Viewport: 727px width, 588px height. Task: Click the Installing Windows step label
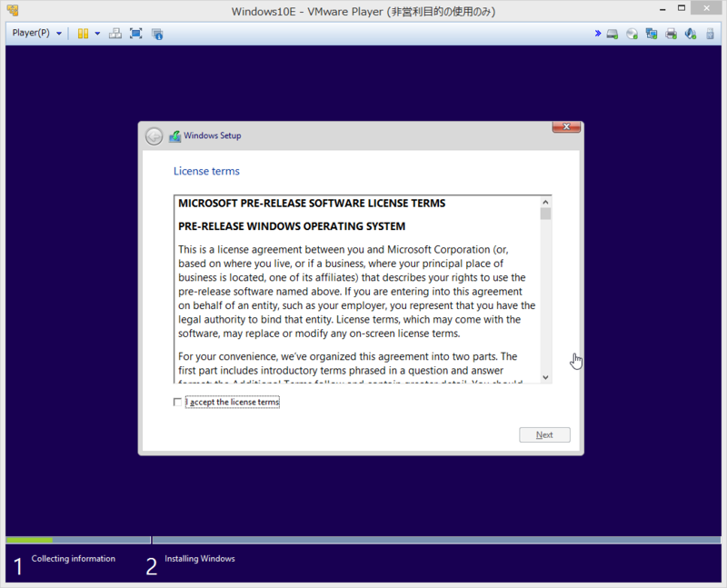[x=200, y=559]
